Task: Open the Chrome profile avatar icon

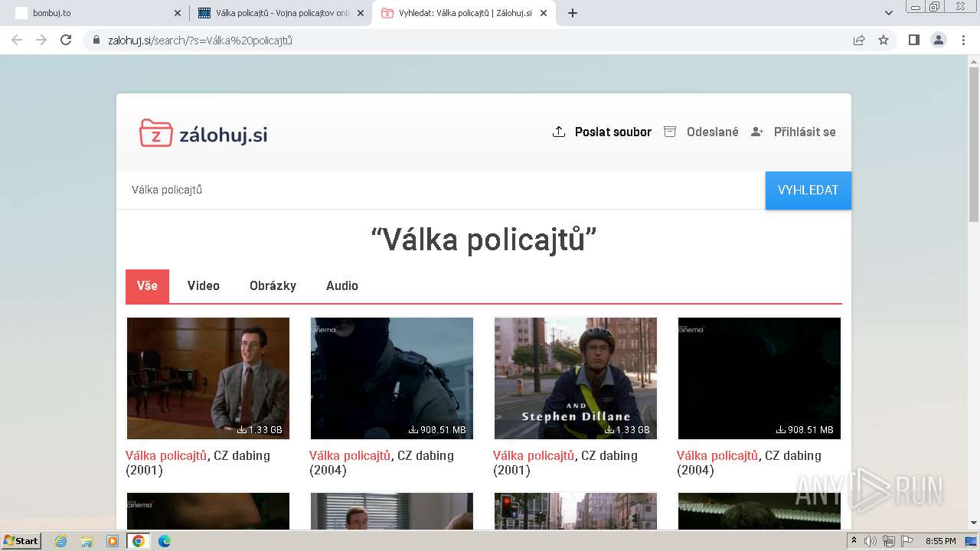Action: point(939,40)
